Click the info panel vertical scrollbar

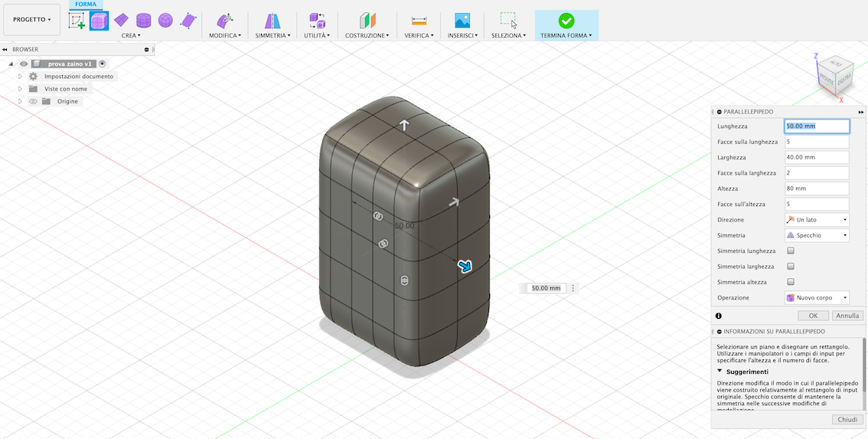point(864,366)
